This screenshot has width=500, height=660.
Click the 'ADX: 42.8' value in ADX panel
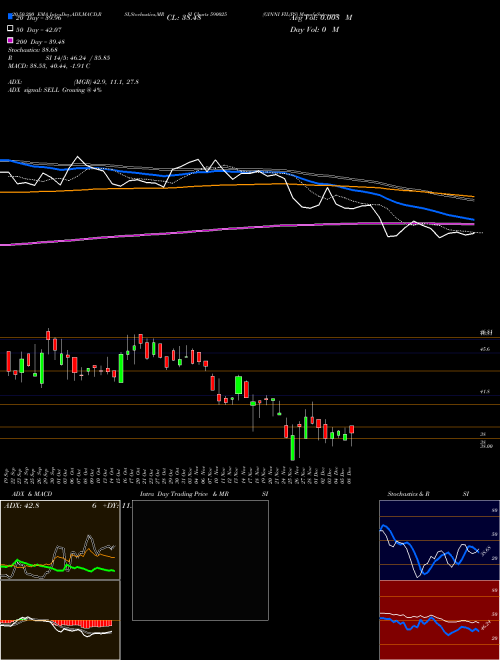point(21,506)
